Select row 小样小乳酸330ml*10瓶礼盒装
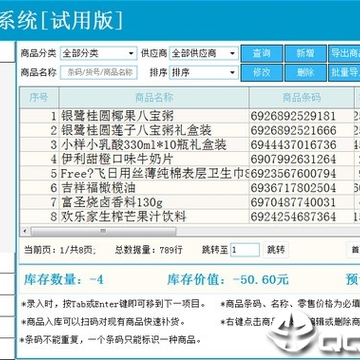The image size is (360, 360). click(x=190, y=145)
